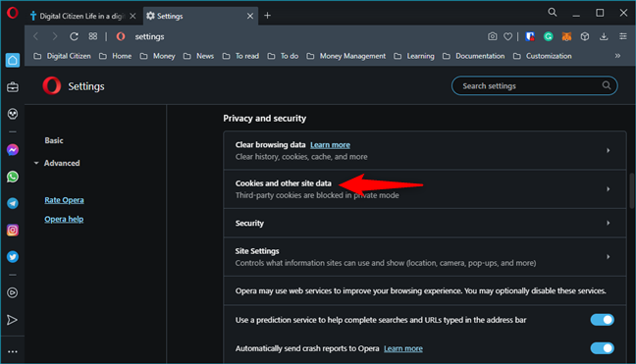Toggle automatically send crash reports
The width and height of the screenshot is (636, 364).
pyautogui.click(x=602, y=348)
